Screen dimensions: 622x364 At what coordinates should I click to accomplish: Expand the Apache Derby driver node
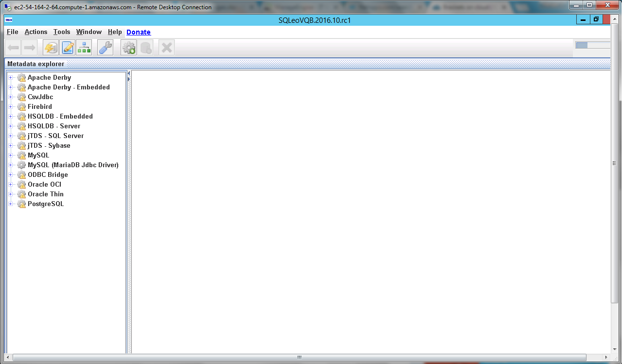coord(11,78)
